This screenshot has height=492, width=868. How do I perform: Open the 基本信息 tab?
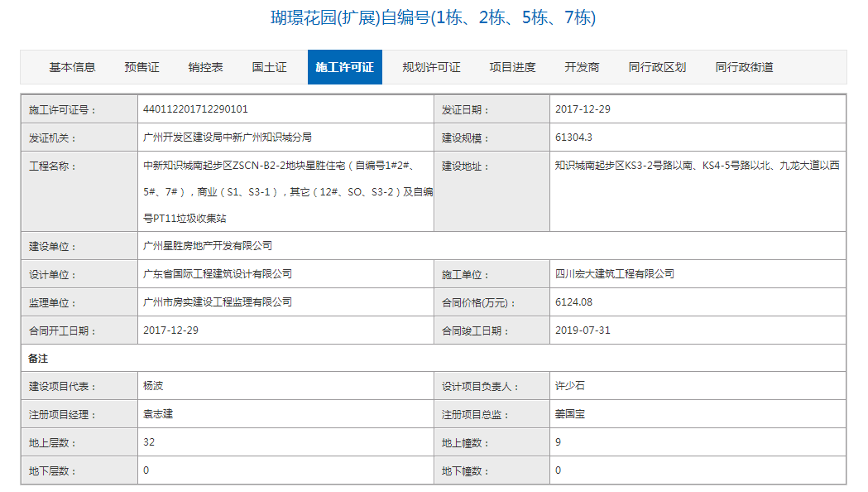[72, 67]
